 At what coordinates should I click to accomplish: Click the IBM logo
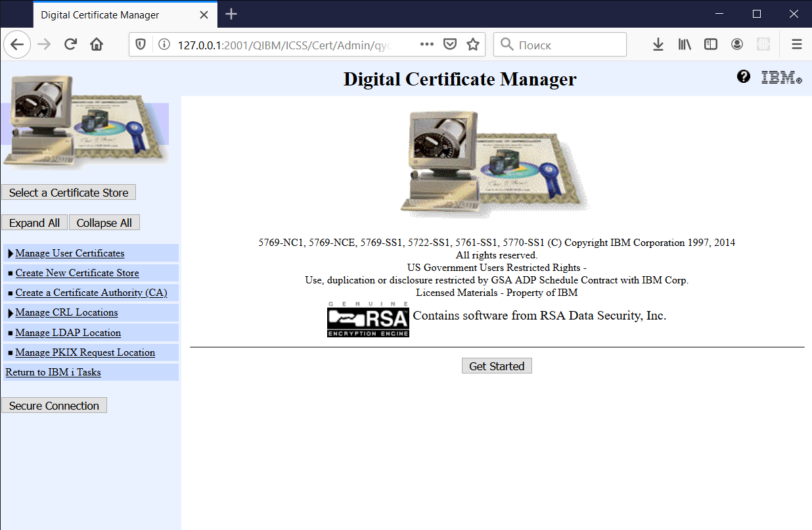click(781, 78)
